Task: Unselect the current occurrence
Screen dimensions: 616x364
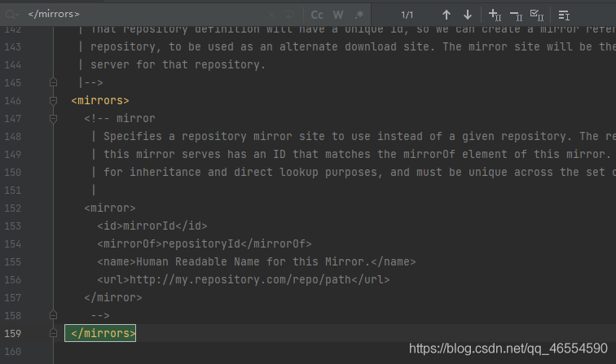Action: (x=516, y=15)
